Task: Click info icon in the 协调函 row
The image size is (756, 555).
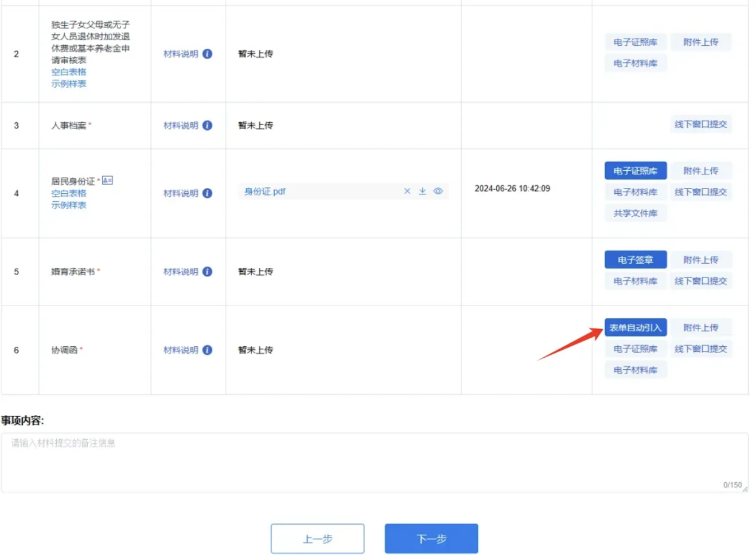Action: pos(208,350)
